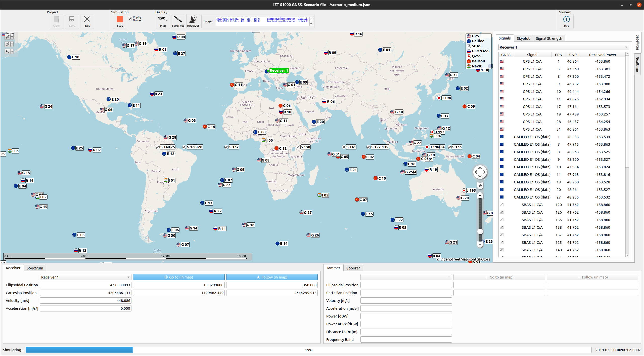The image size is (644, 356).
Task: Sort signals table by CNR column
Action: (573, 55)
